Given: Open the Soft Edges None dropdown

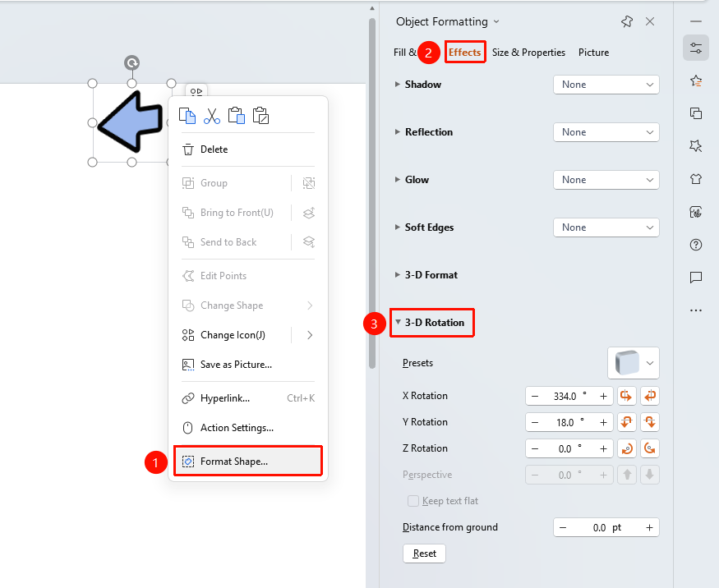Looking at the screenshot, I should [x=606, y=227].
